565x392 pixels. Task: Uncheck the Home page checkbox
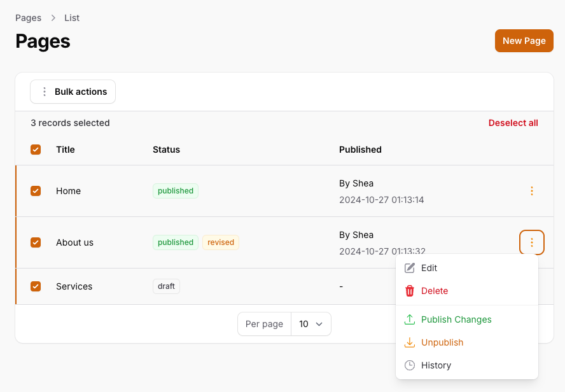click(36, 191)
